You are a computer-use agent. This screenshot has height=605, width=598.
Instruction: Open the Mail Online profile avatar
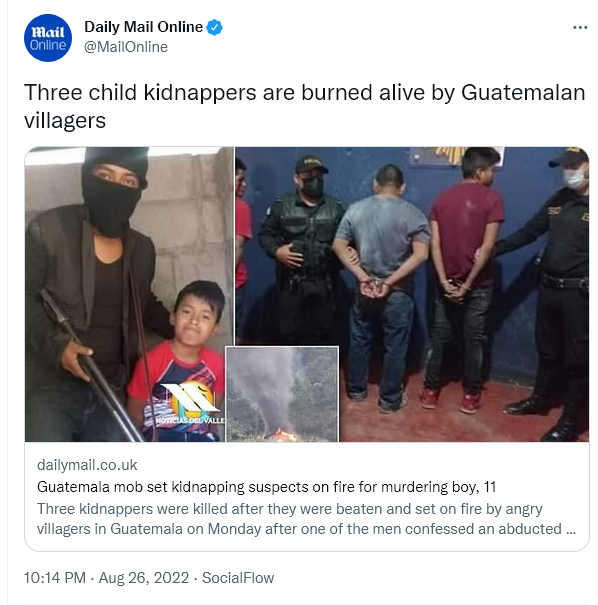click(47, 38)
